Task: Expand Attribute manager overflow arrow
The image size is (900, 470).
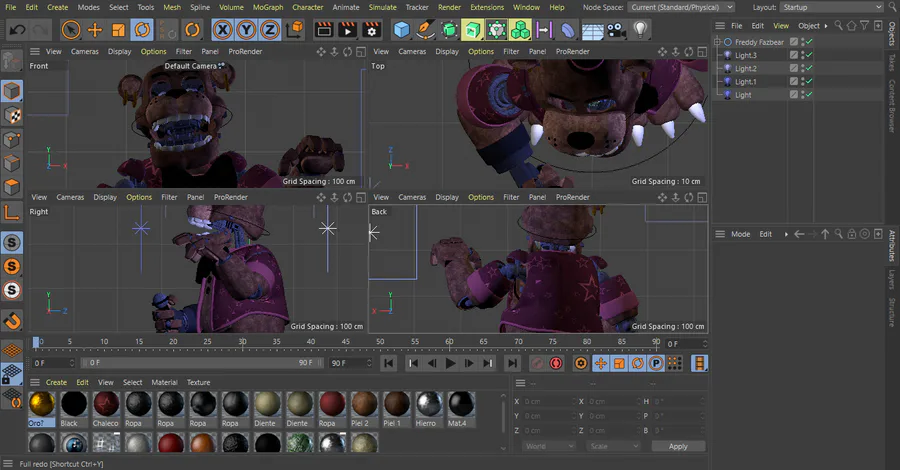Action: (786, 234)
